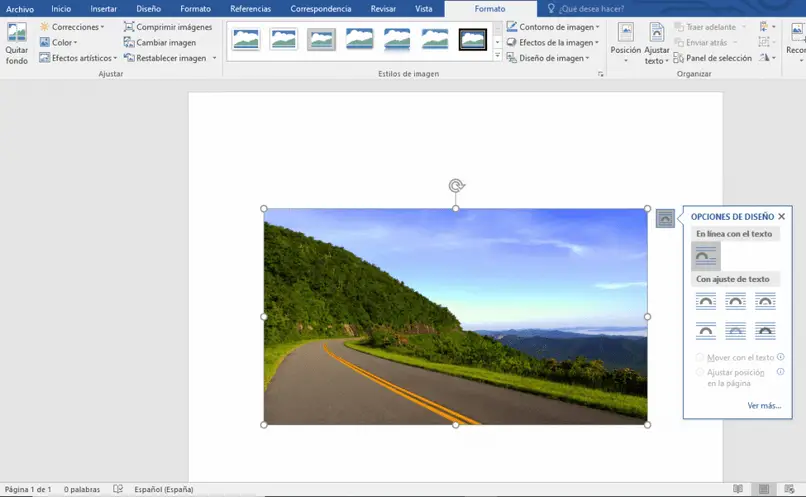Click the rotation handle above the image

pos(456,186)
